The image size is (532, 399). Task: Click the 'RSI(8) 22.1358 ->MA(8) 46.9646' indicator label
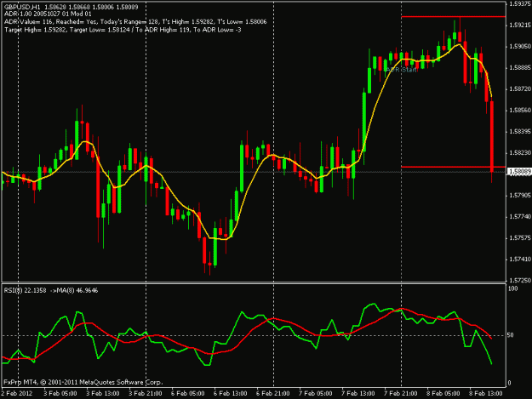pos(51,290)
